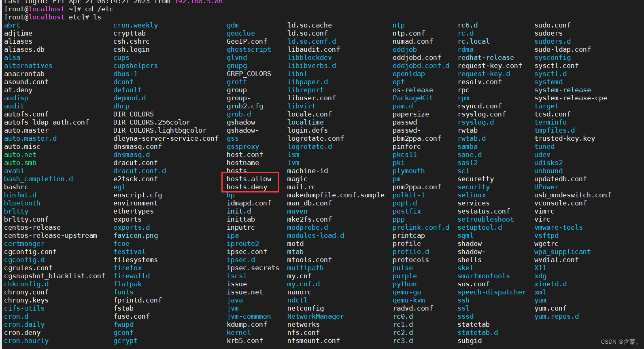Click the green auto.smb entry

click(x=20, y=163)
